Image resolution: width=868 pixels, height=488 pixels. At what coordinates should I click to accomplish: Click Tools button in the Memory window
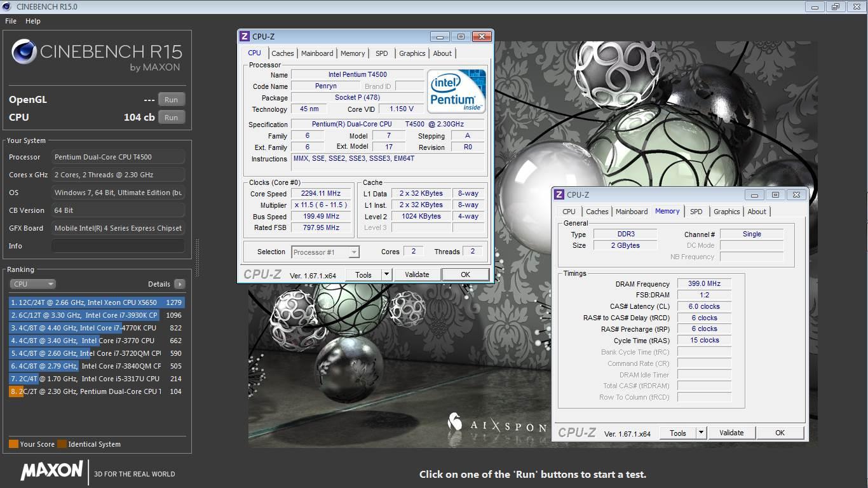click(678, 433)
